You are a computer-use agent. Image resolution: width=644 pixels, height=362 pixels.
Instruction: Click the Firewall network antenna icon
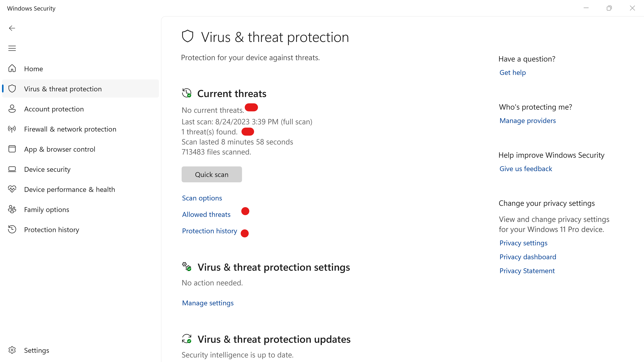click(12, 129)
